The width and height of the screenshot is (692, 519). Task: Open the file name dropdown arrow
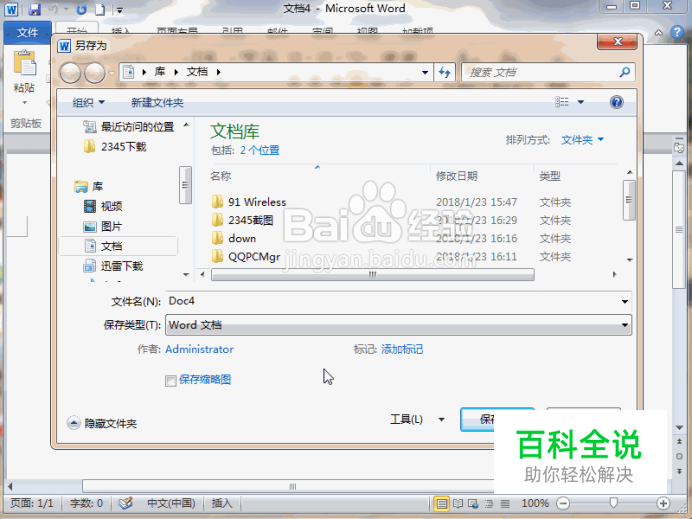coord(625,301)
